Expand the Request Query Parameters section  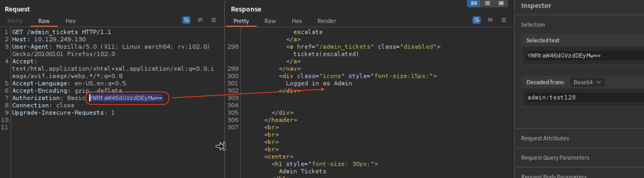[555, 158]
